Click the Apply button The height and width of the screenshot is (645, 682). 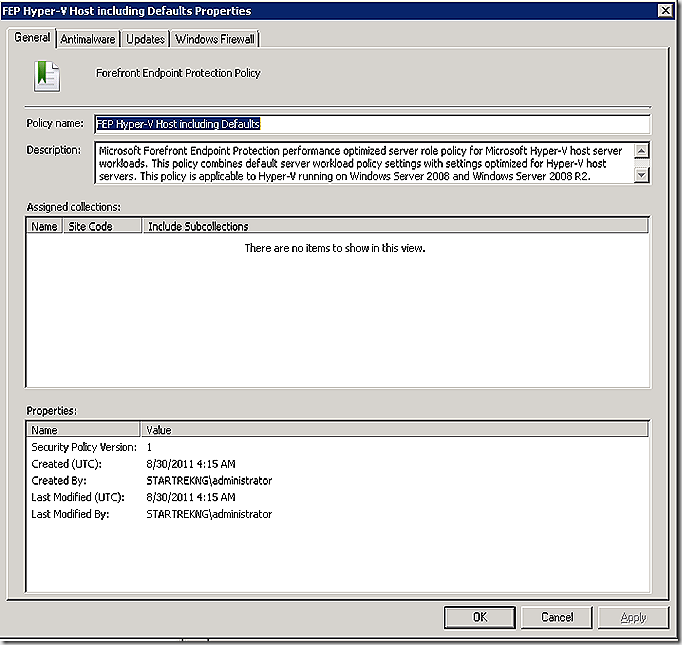coord(633,617)
